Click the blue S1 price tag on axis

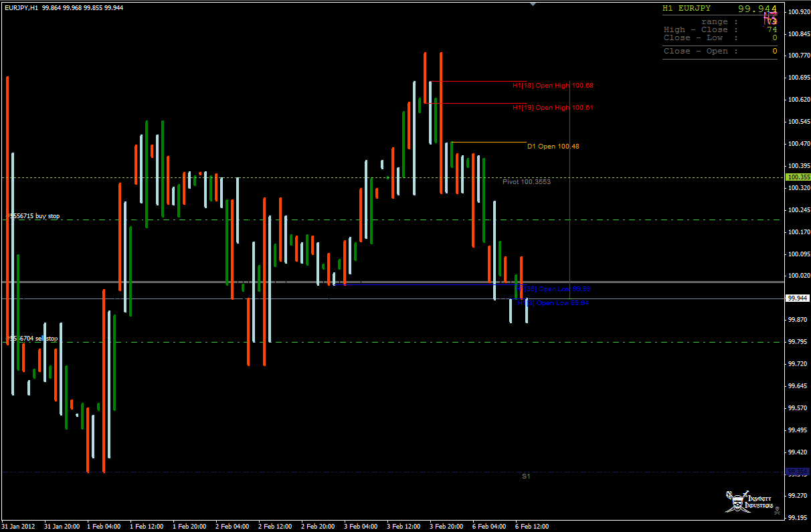click(x=798, y=472)
